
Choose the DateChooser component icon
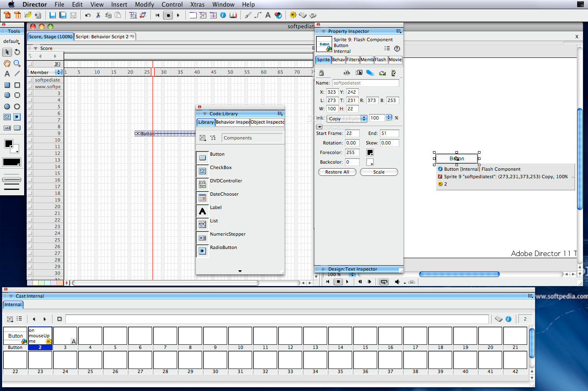pos(203,197)
